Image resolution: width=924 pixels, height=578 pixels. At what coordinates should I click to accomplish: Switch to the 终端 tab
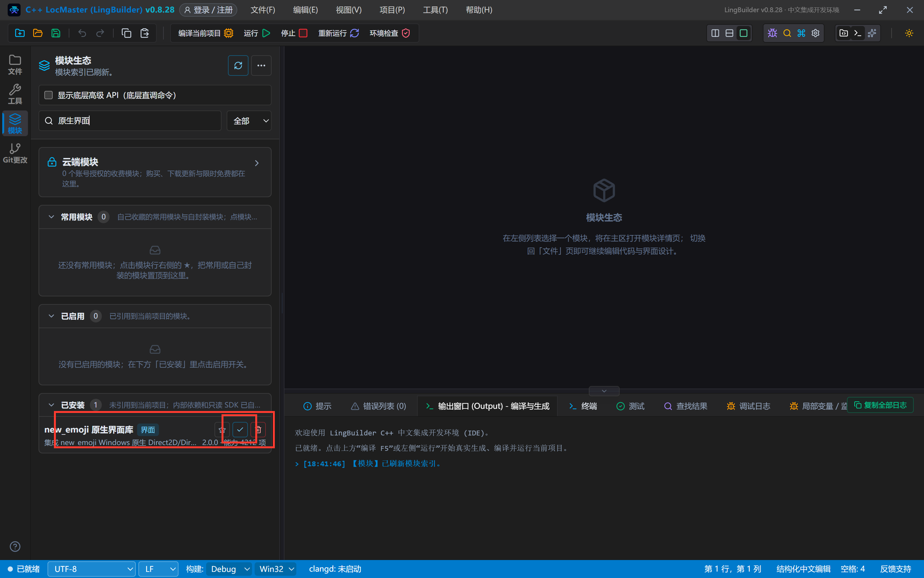582,406
